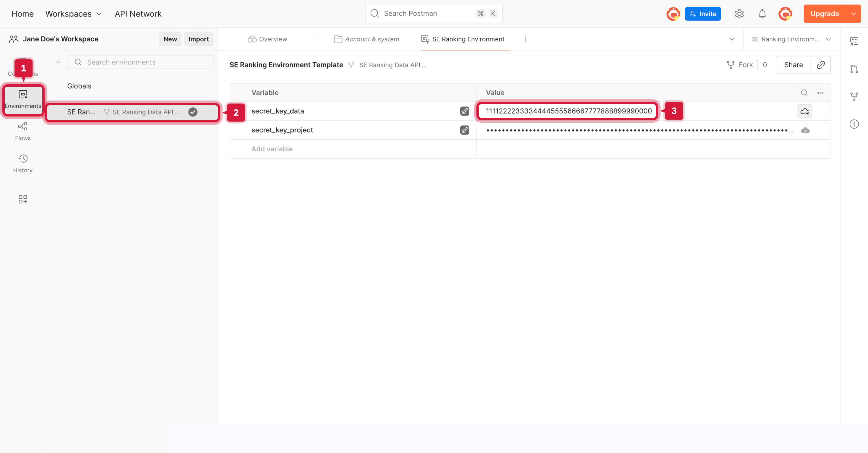Click the link icon beside secret_key_data
868x453 pixels.
(x=465, y=111)
